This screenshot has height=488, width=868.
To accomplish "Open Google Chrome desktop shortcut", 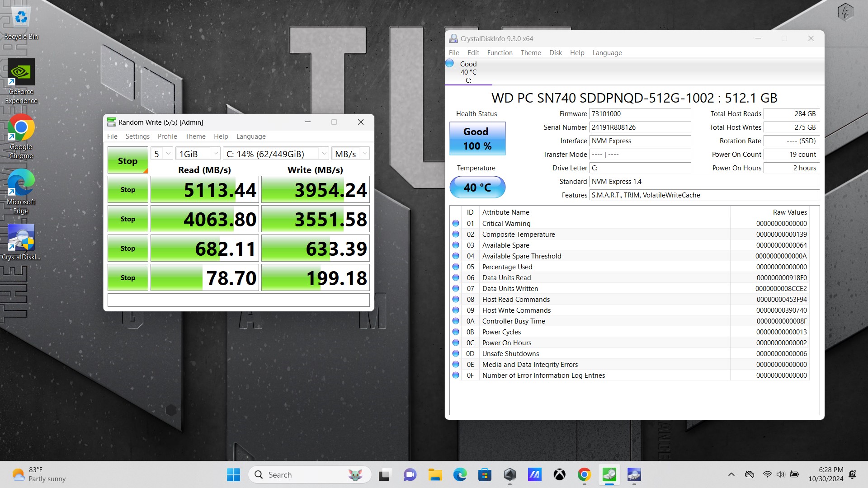I will click(x=21, y=136).
